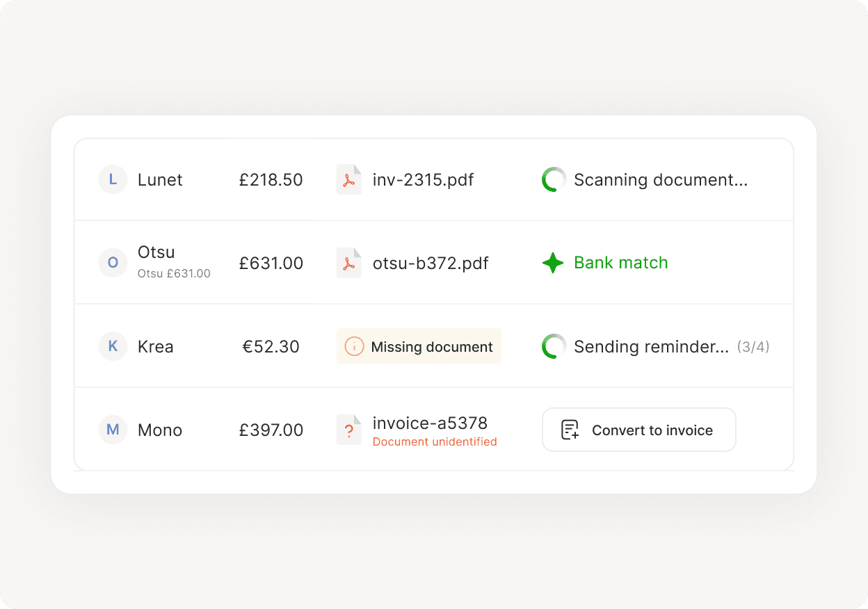Select the Mono avatar with letter M
This screenshot has width=868, height=609.
pos(113,430)
